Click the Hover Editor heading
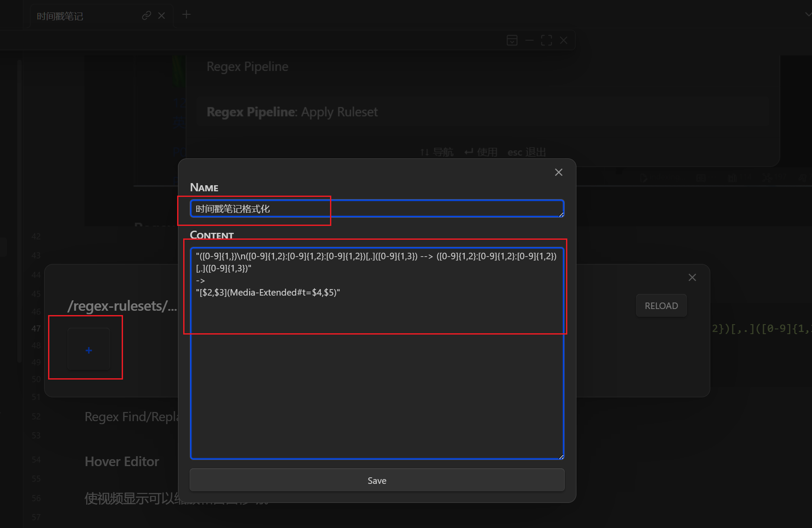This screenshot has width=812, height=528. [x=122, y=461]
